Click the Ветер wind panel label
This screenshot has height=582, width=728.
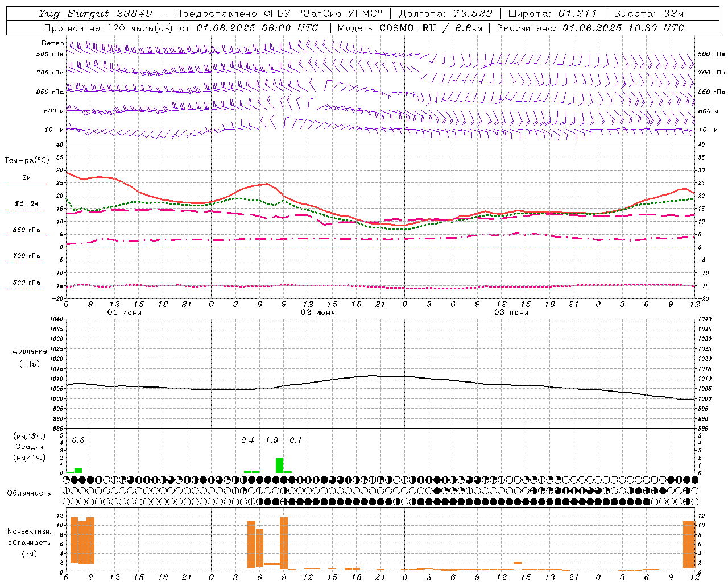click(x=52, y=43)
